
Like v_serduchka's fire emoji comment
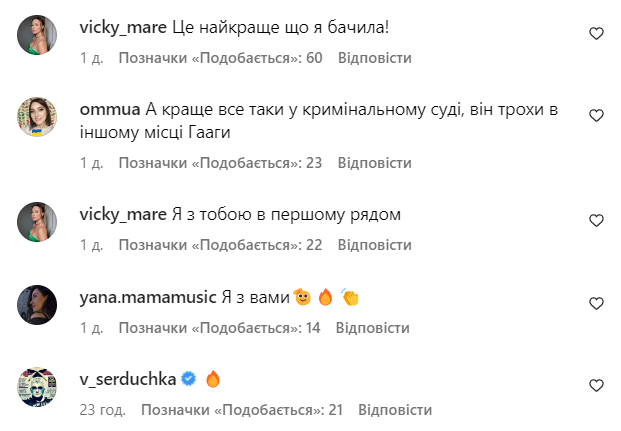point(596,385)
